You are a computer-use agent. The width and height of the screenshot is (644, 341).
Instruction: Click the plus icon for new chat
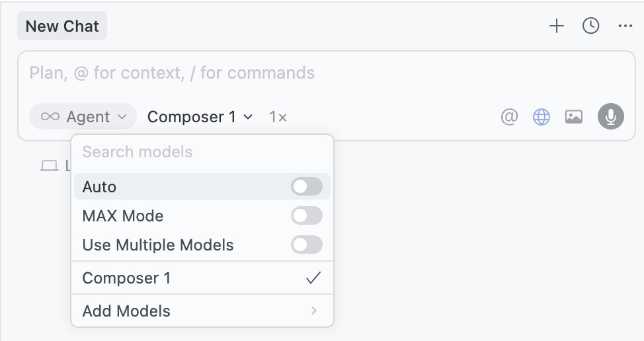coord(557,26)
